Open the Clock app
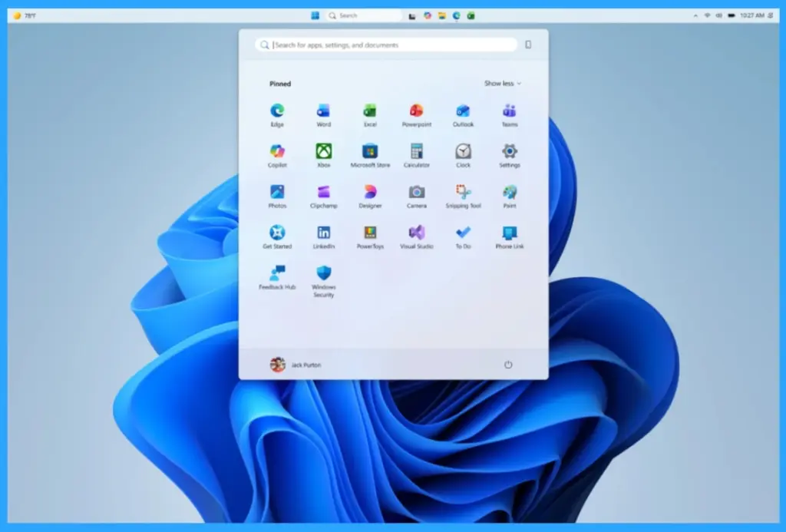786x532 pixels. pyautogui.click(x=463, y=155)
